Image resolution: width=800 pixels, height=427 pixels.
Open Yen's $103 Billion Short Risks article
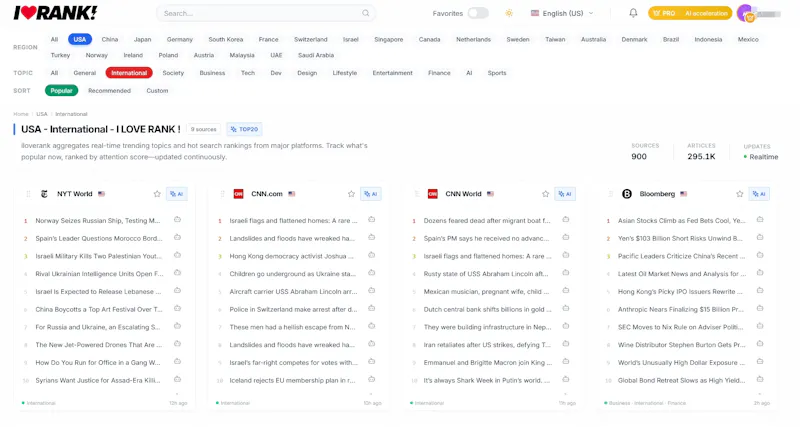pyautogui.click(x=680, y=238)
